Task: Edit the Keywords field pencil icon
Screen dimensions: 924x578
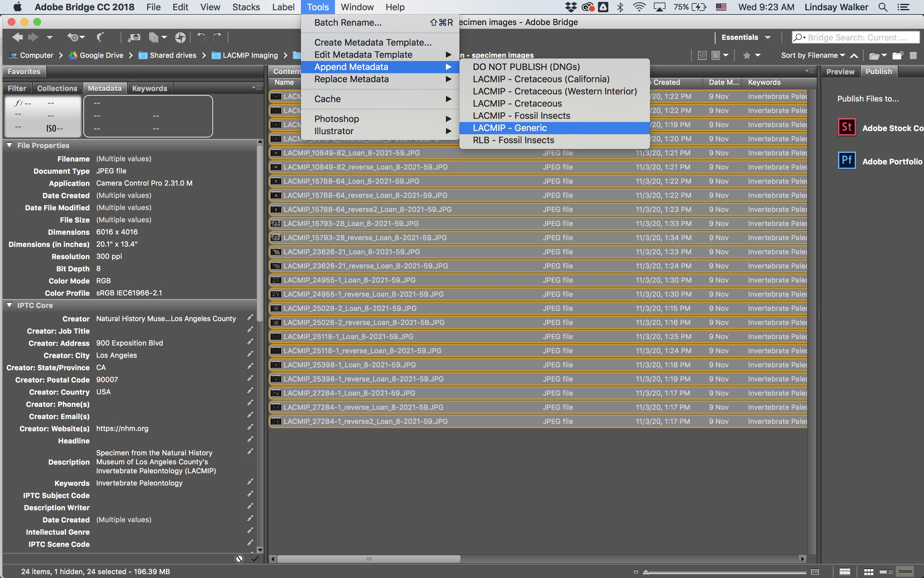Action: [x=250, y=482]
